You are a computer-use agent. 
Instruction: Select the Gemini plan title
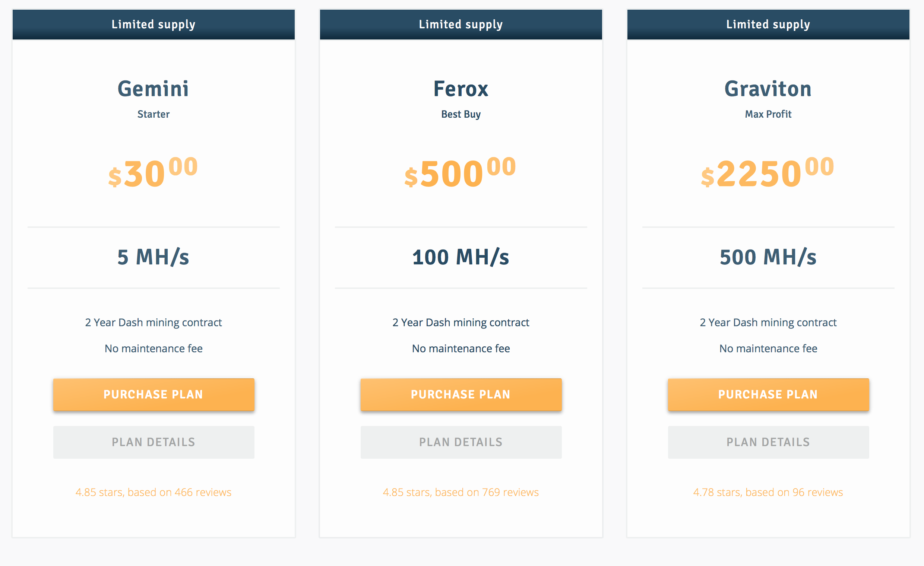[x=154, y=89]
